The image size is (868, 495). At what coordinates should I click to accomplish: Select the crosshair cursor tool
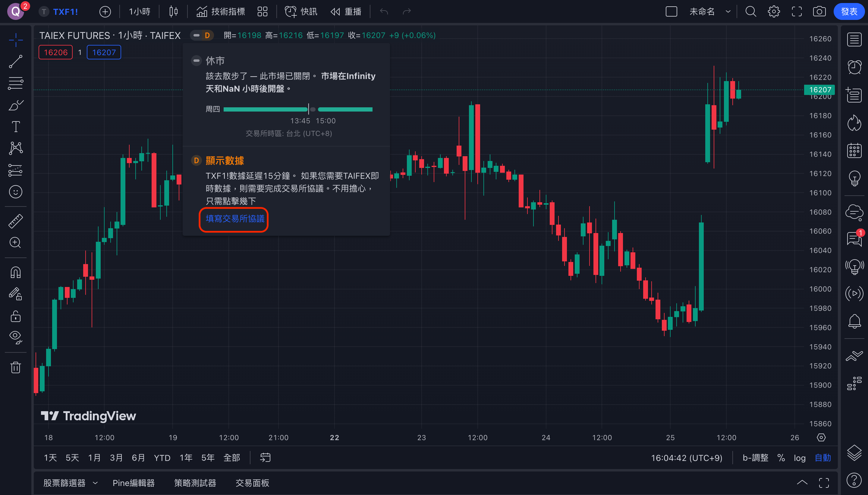point(16,40)
